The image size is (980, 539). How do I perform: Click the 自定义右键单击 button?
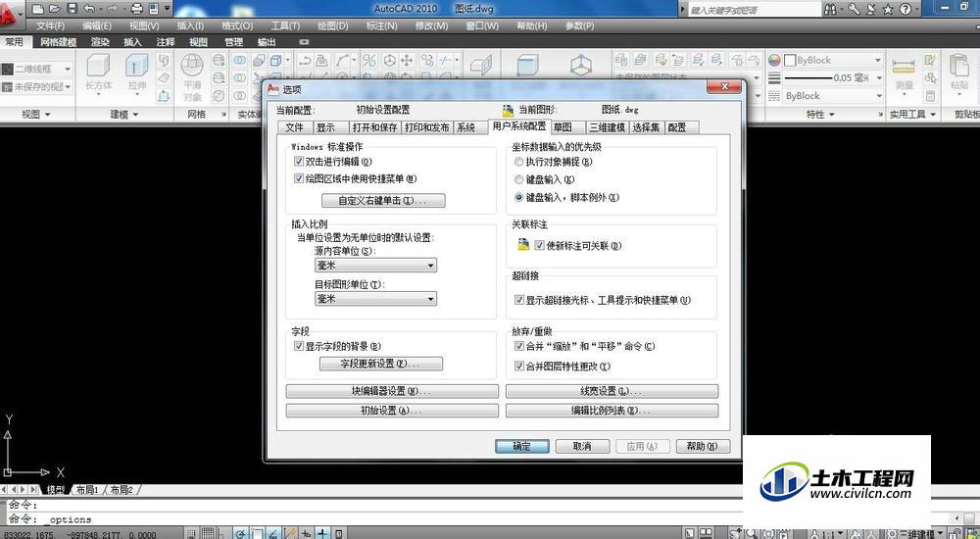tap(383, 201)
